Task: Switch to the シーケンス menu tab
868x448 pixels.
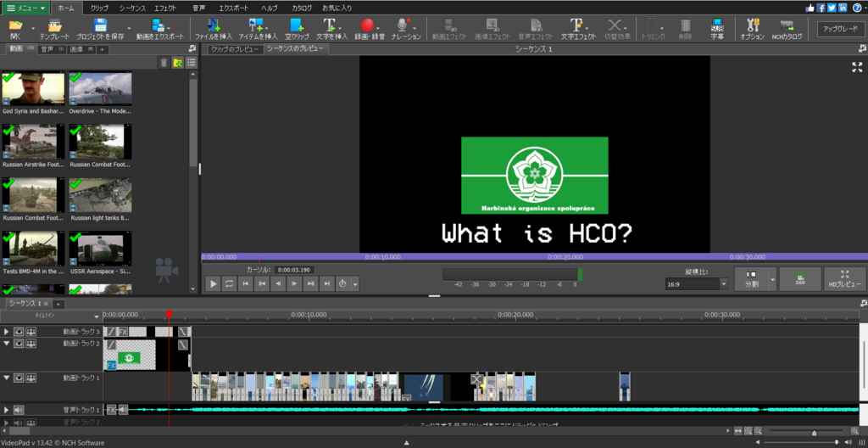Action: 132,8
